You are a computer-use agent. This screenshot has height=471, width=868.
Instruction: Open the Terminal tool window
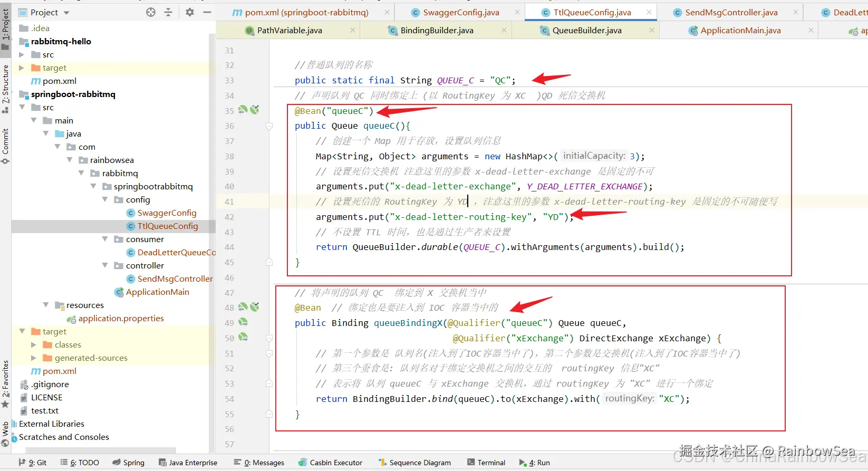click(486, 463)
